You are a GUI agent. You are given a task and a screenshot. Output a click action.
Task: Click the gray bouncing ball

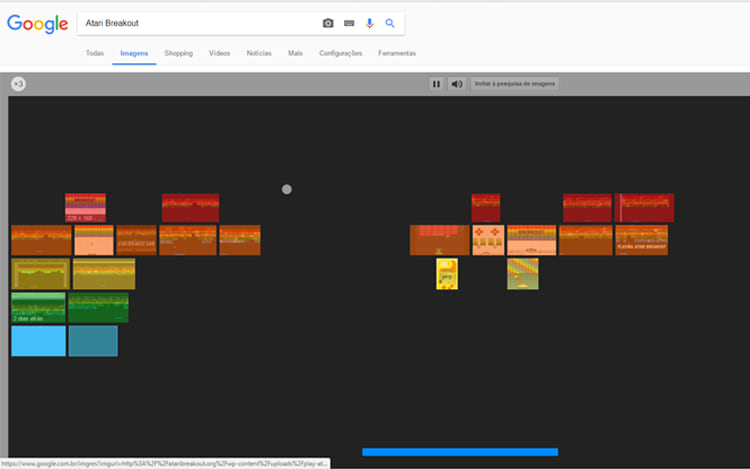pos(287,189)
